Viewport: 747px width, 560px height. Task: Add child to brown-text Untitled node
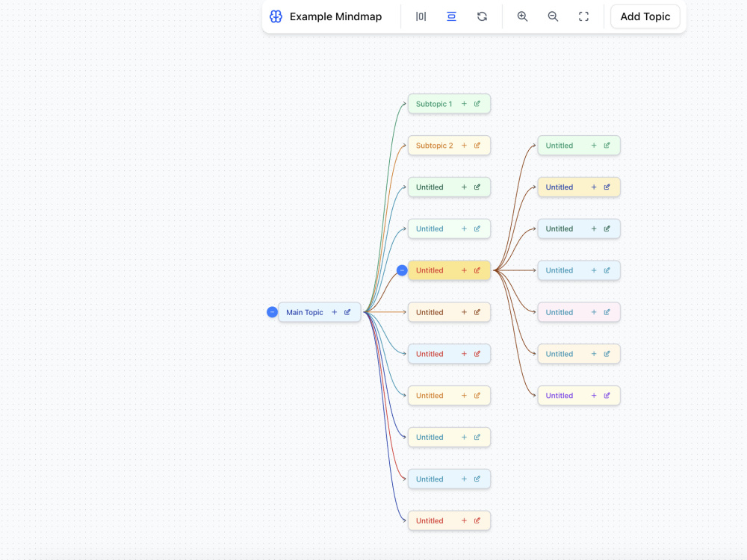(x=464, y=312)
